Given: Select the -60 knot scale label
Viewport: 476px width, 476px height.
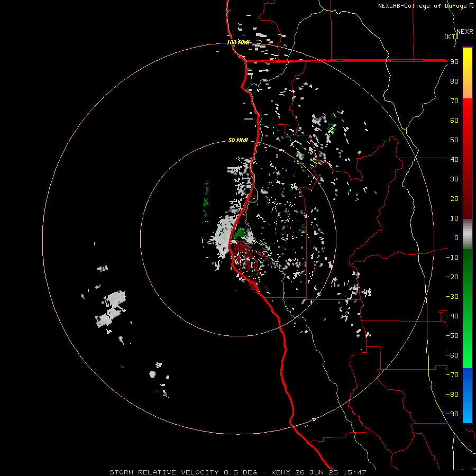Looking at the screenshot, I should [452, 355].
